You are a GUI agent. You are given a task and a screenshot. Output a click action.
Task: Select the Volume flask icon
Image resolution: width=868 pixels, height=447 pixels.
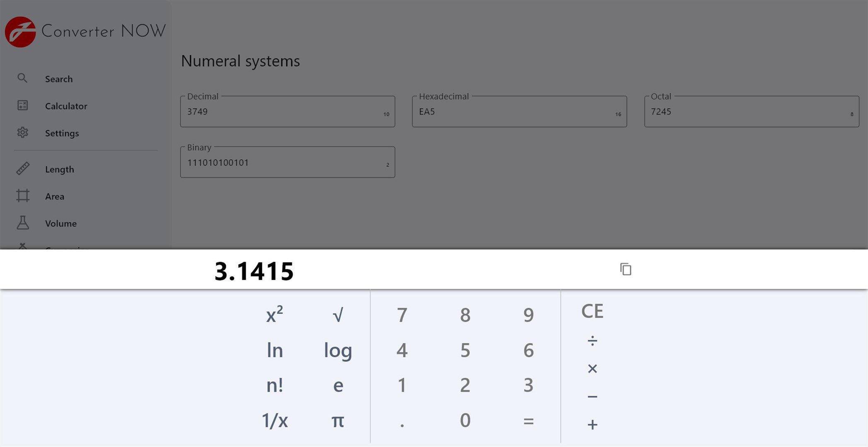(x=22, y=223)
